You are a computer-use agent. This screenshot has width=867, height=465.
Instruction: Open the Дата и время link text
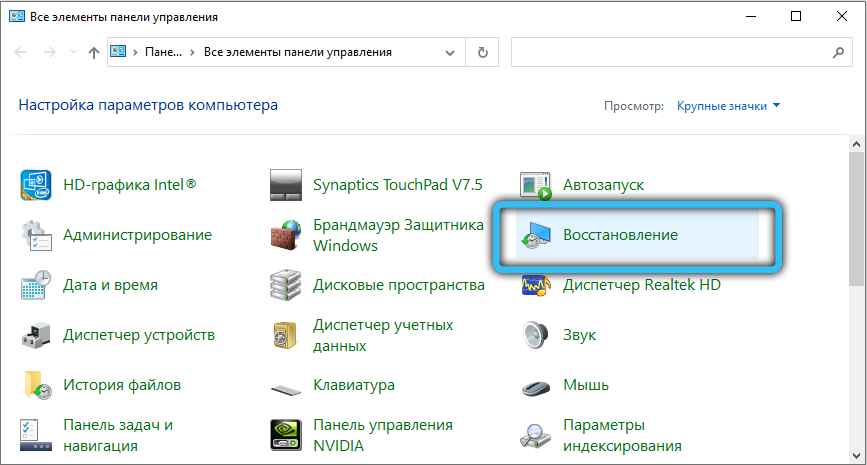[110, 285]
